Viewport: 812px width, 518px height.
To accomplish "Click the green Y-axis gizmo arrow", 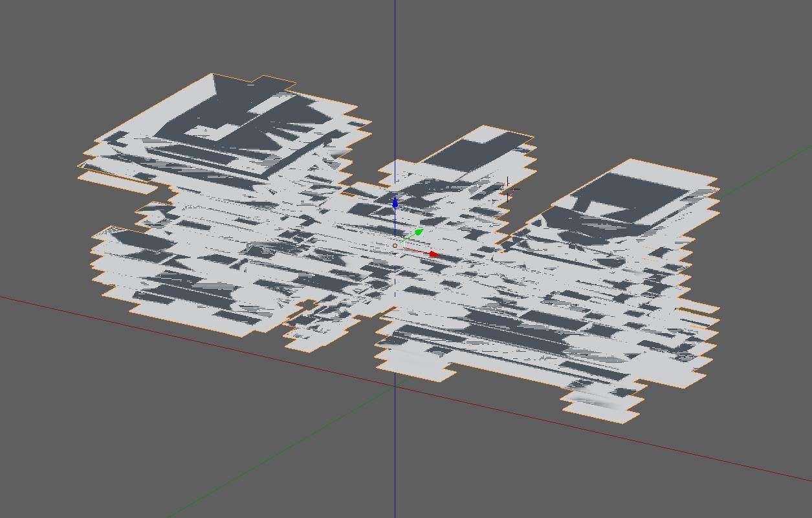I will (x=418, y=232).
